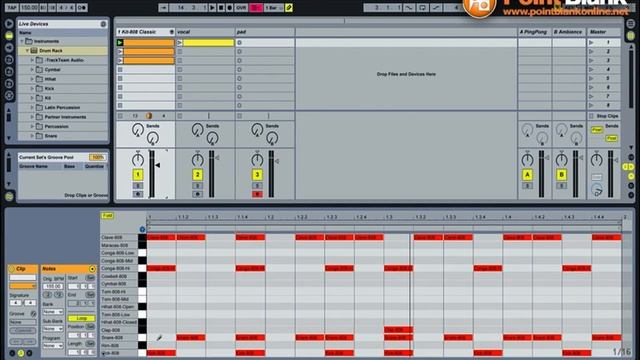Toggle the metronome in the transport bar

click(82, 7)
